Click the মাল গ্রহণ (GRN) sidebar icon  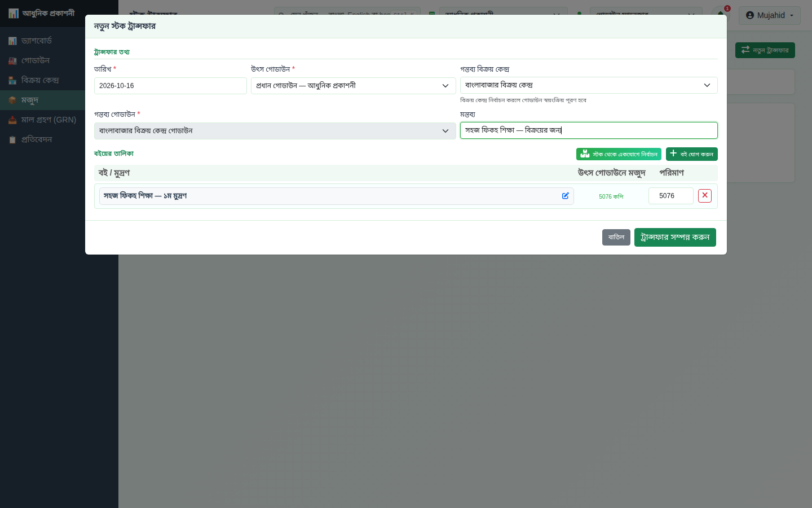(12, 120)
